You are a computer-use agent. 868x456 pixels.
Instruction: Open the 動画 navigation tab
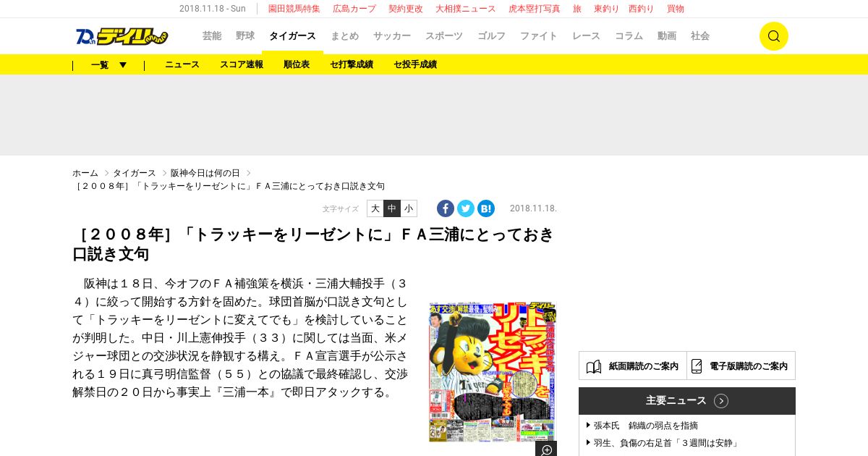coord(667,36)
